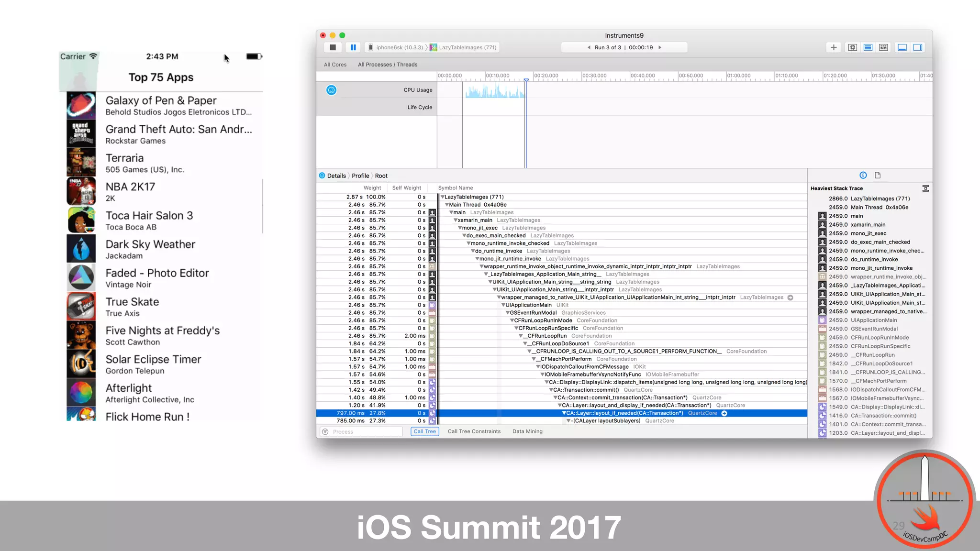Sort by Self Weight column
Viewport: 980px width, 551px height.
pos(406,188)
